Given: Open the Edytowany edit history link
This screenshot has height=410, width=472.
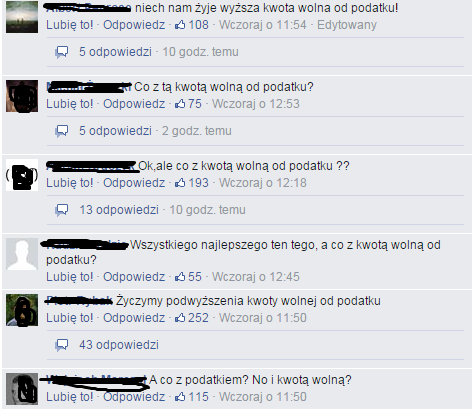Looking at the screenshot, I should pyautogui.click(x=347, y=25).
